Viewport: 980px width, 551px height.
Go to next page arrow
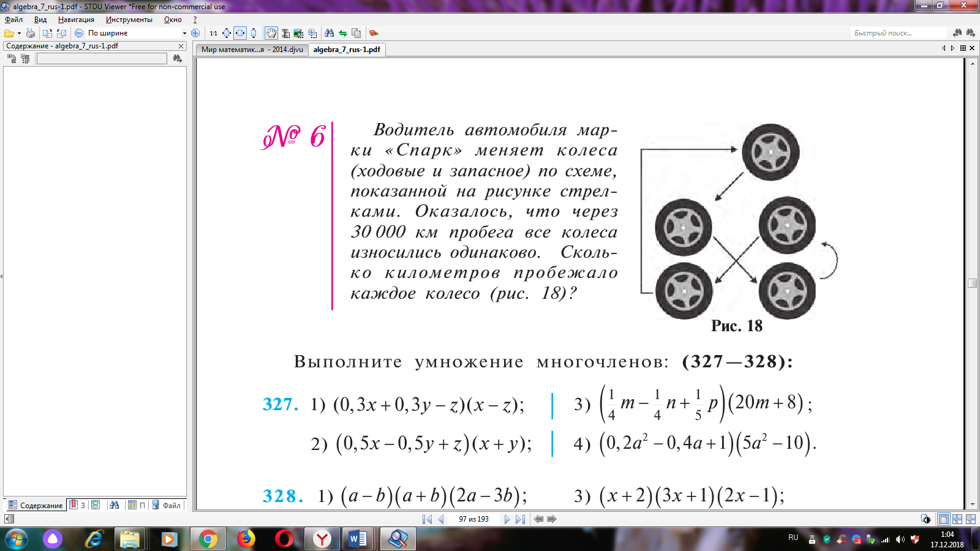point(507,519)
